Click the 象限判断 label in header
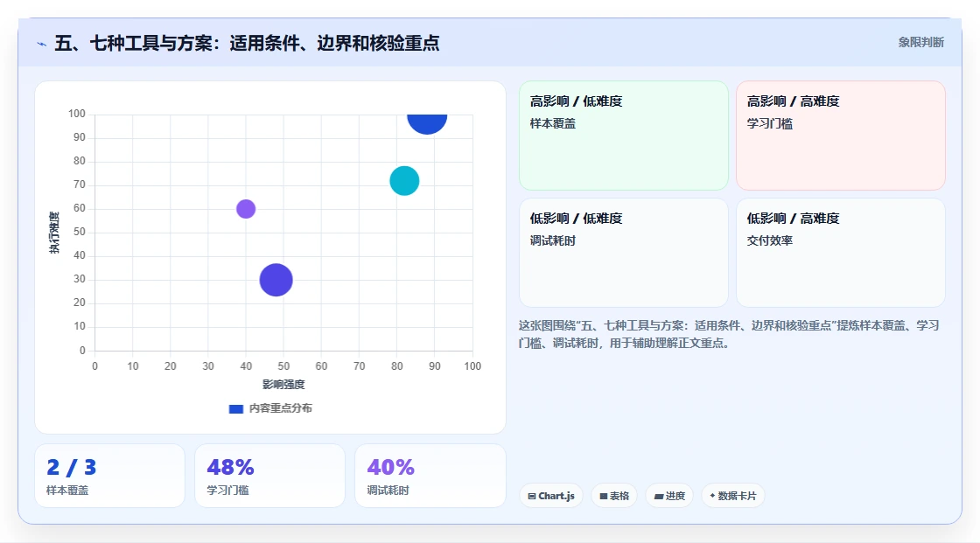This screenshot has width=980, height=543. pos(920,43)
